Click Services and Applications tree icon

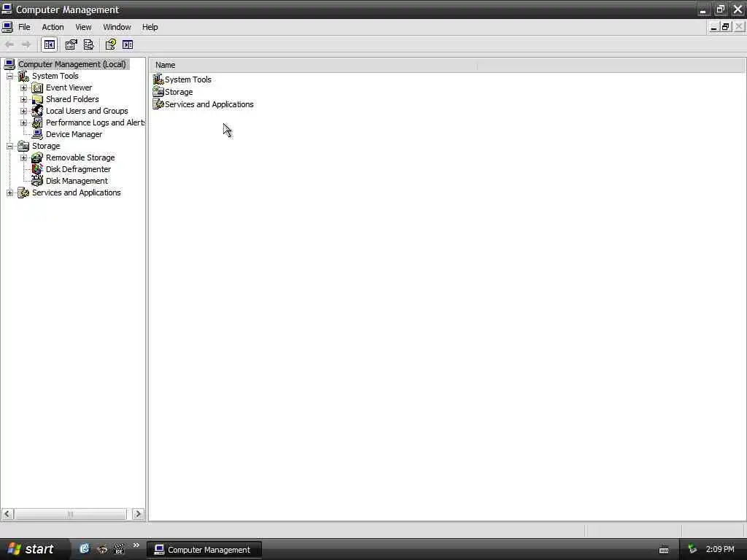click(23, 192)
